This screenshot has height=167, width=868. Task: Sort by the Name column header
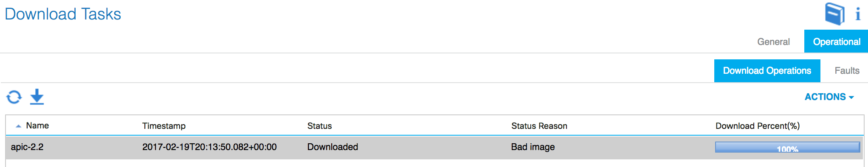tap(37, 125)
